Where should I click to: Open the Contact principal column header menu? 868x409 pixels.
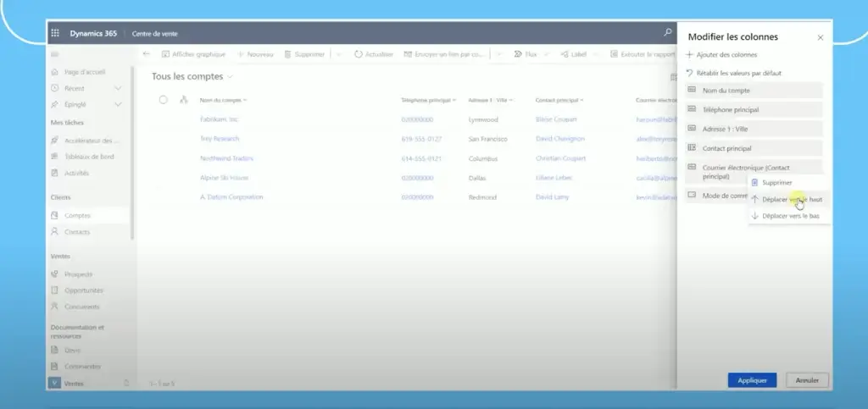(559, 100)
